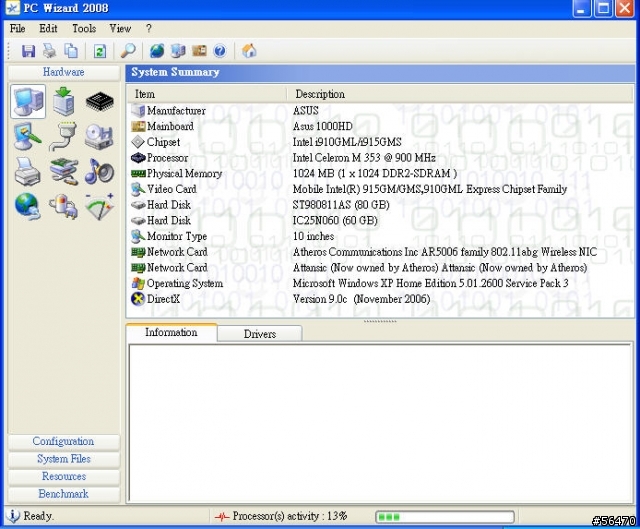Click the Save floppy disk toolbar icon
640x529 pixels.
28,51
